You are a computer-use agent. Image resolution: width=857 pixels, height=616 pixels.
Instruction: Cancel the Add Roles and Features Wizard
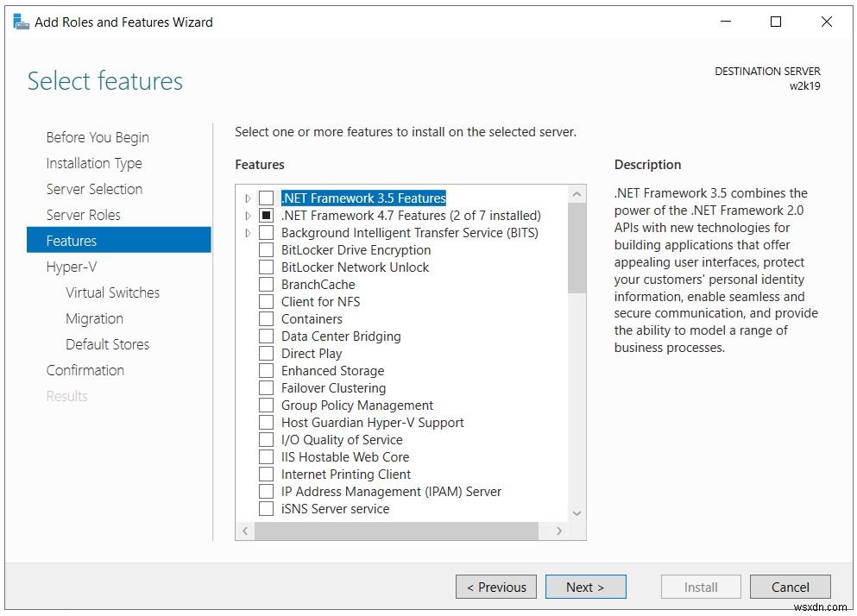(790, 586)
